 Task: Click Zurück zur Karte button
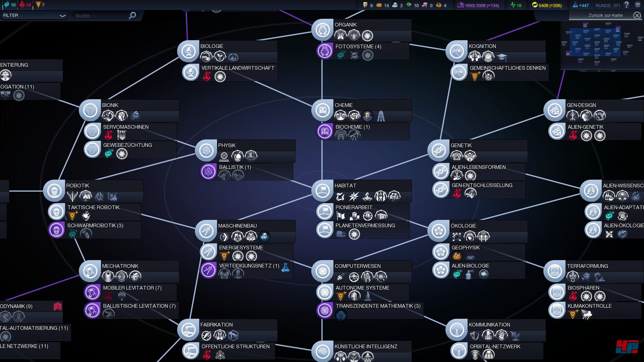[x=605, y=15]
